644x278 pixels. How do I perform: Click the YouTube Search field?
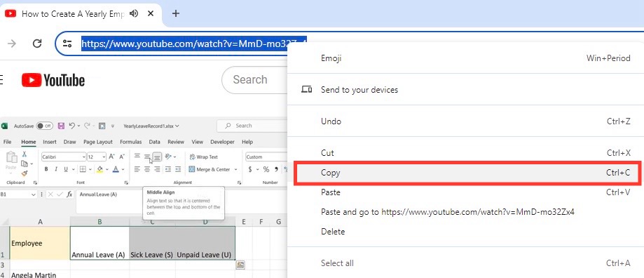click(x=254, y=80)
